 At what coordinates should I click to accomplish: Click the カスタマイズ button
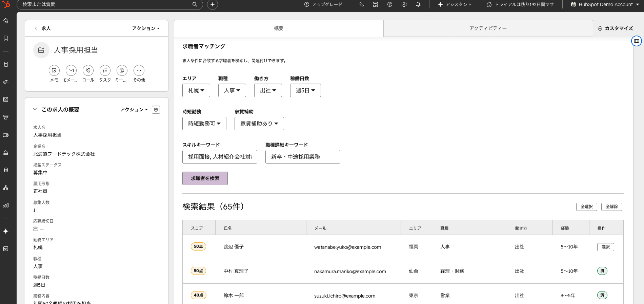click(615, 28)
